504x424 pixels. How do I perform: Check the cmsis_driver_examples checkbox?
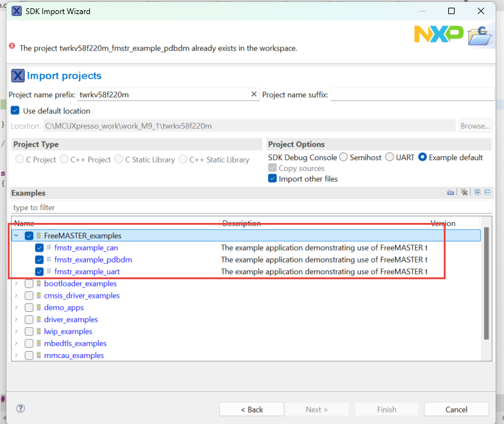[29, 296]
